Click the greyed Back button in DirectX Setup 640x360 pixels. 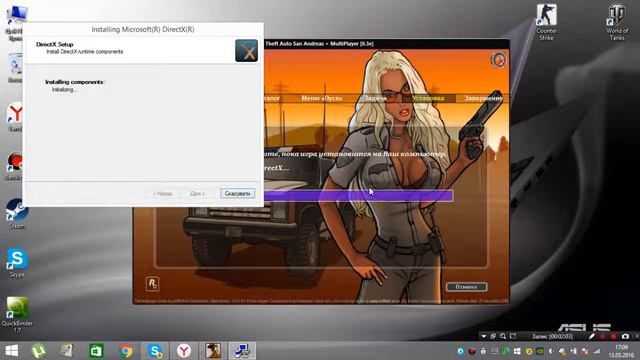click(162, 193)
